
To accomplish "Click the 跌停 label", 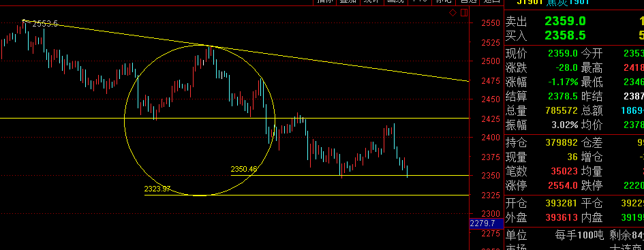I will [592, 185].
